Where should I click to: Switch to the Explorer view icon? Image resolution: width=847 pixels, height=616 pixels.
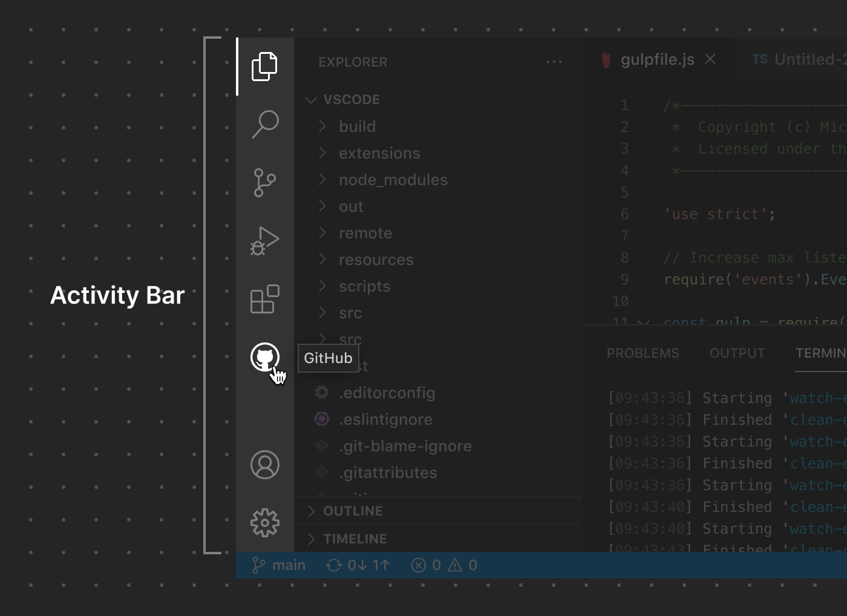tap(264, 65)
